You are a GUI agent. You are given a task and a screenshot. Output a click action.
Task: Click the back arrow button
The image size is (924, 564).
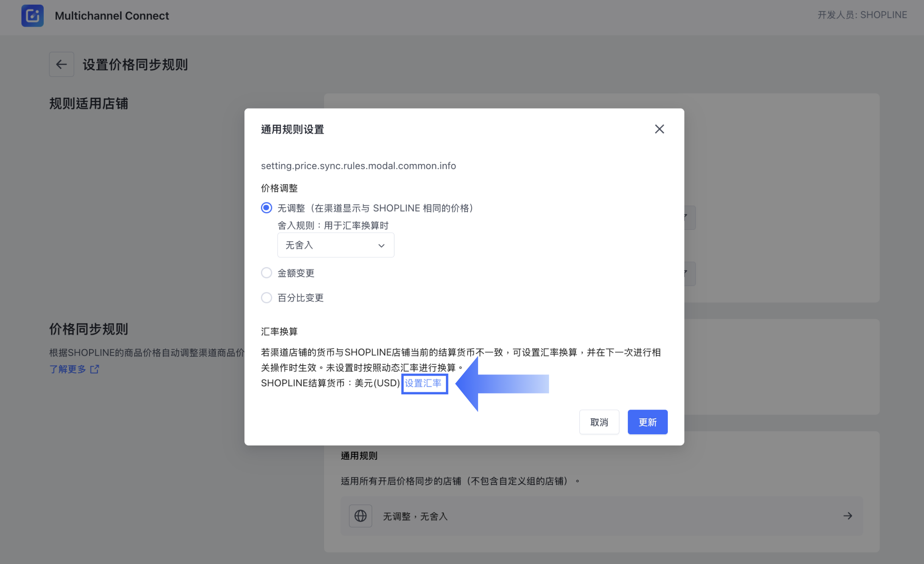coord(62,64)
